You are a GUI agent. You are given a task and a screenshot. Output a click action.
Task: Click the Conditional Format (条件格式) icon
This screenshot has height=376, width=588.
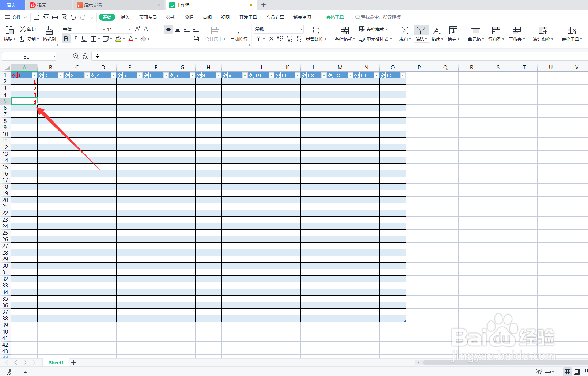click(x=345, y=30)
